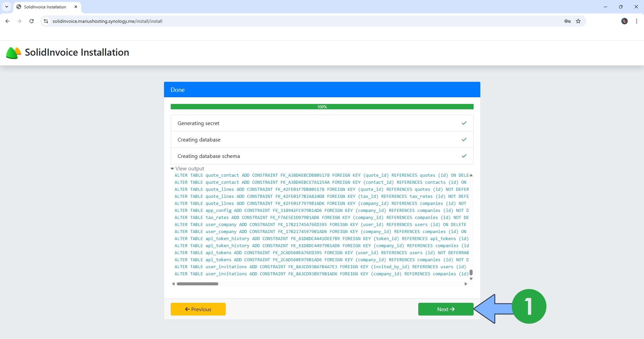Click the 'Done' panel header
644x339 pixels.
click(x=322, y=90)
